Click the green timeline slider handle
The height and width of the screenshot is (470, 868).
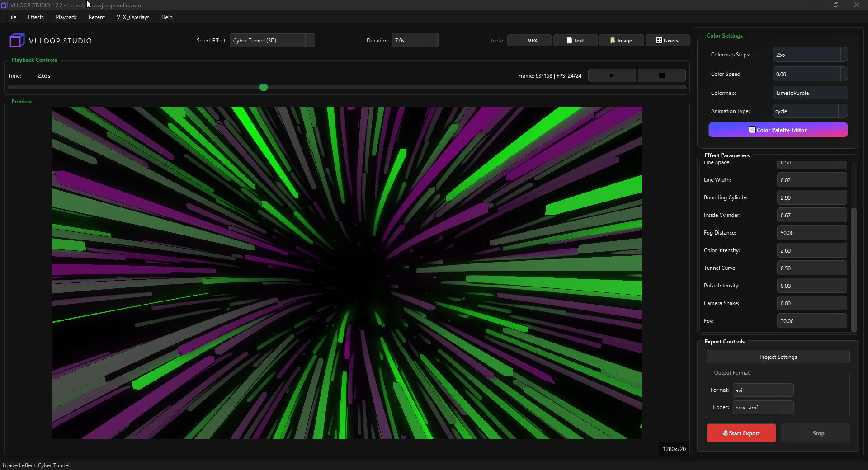point(264,87)
